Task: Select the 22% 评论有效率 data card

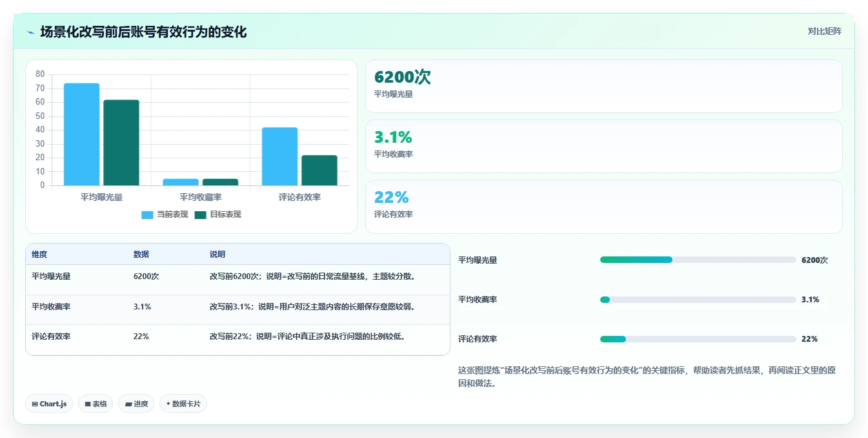Action: [x=603, y=207]
